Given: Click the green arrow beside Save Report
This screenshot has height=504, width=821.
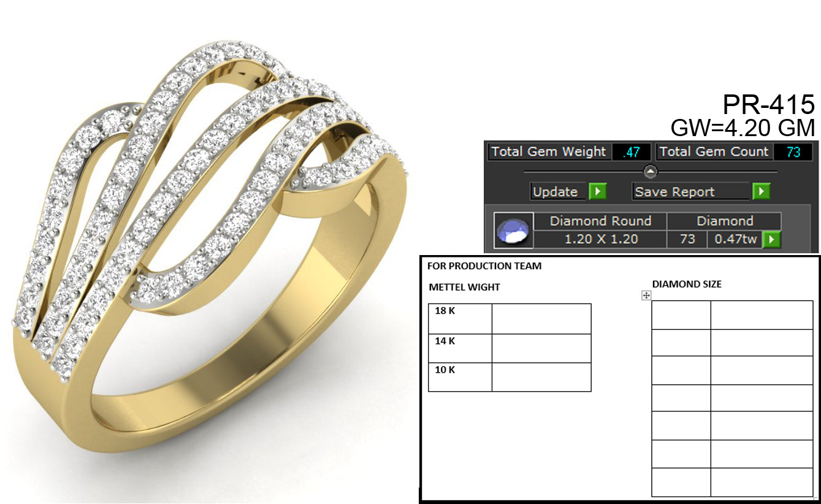Looking at the screenshot, I should click(x=761, y=192).
